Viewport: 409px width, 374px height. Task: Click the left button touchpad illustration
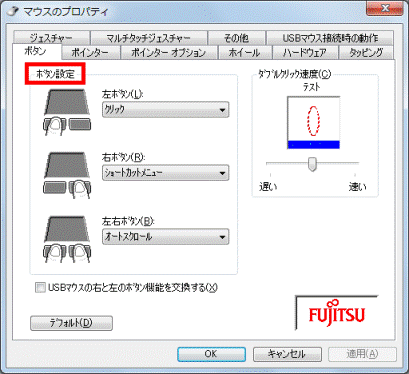[x=67, y=112]
